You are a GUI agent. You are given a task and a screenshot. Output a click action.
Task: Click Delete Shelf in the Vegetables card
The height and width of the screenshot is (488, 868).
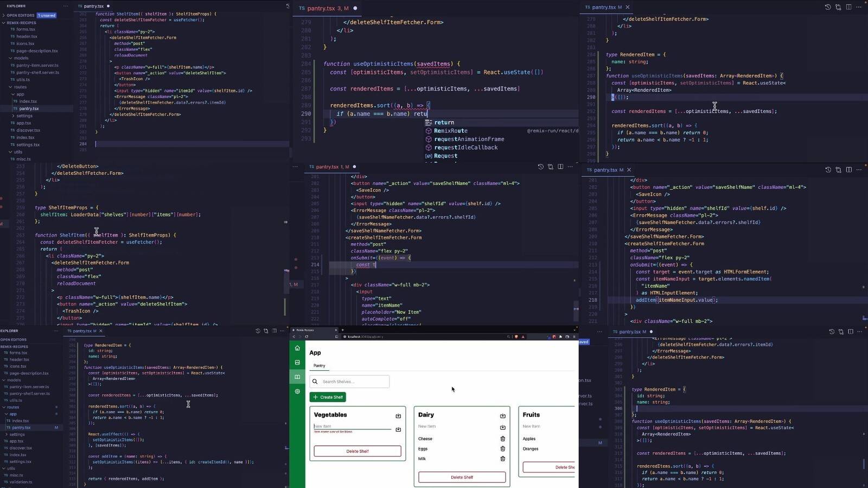[x=358, y=451]
